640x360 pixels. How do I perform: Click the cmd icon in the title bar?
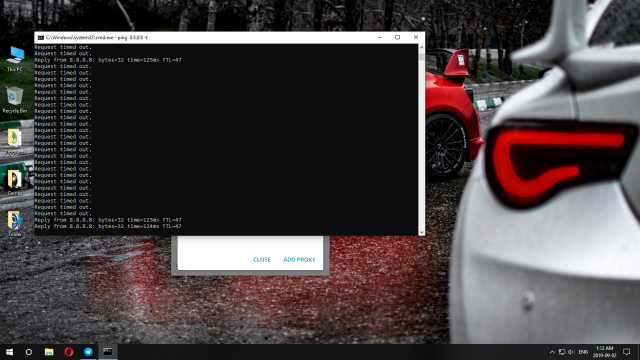40,38
